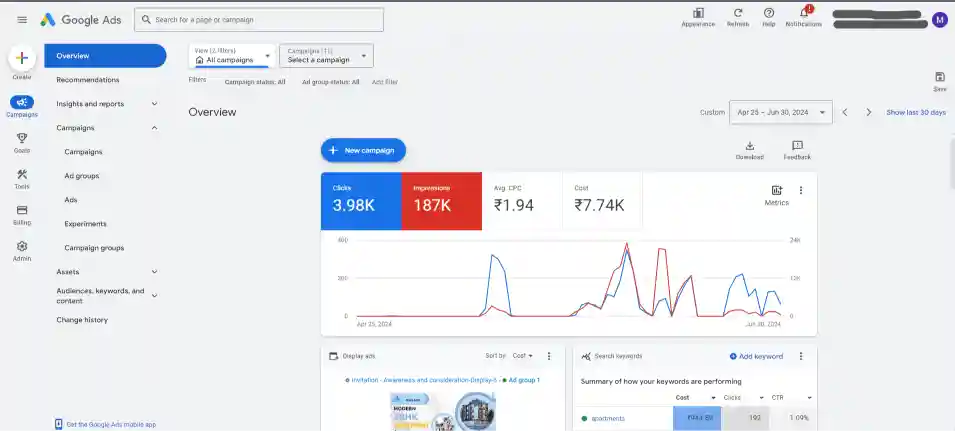Open Tools wrench icon in sidebar
The width and height of the screenshot is (955, 431).
pyautogui.click(x=22, y=175)
